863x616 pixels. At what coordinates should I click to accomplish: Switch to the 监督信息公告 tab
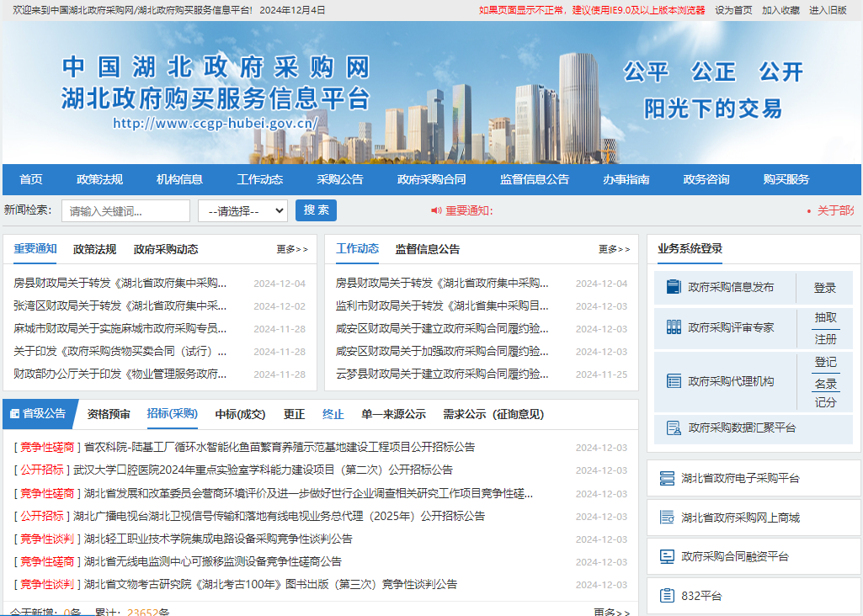(428, 249)
